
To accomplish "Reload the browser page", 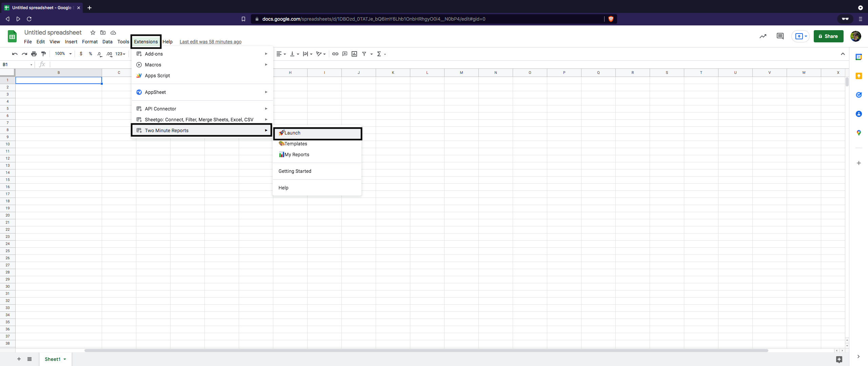I will click(x=29, y=19).
